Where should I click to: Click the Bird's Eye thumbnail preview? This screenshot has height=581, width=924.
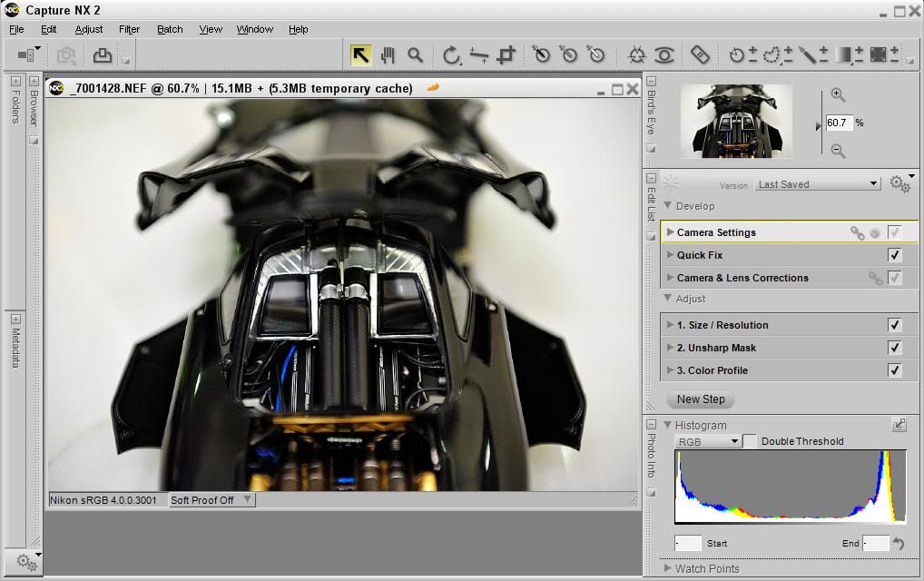click(736, 122)
